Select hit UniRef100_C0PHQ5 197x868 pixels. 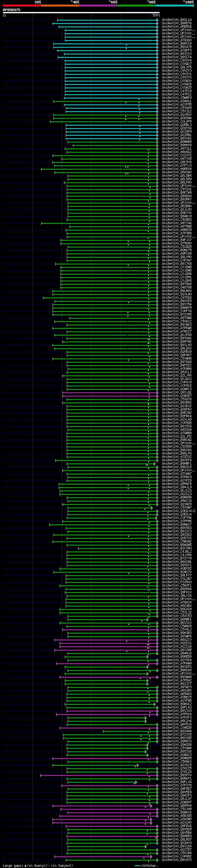coord(177,423)
